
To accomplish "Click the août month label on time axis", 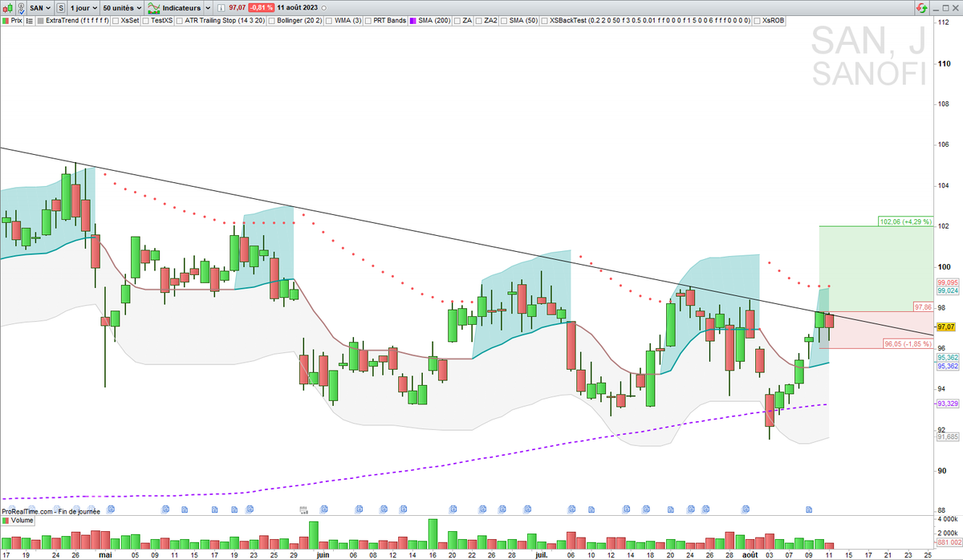I will click(x=750, y=554).
